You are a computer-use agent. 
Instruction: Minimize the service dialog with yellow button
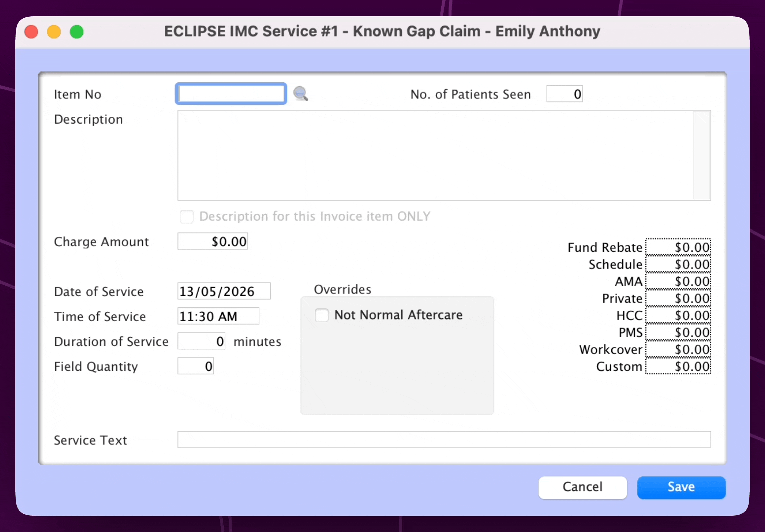coord(54,32)
